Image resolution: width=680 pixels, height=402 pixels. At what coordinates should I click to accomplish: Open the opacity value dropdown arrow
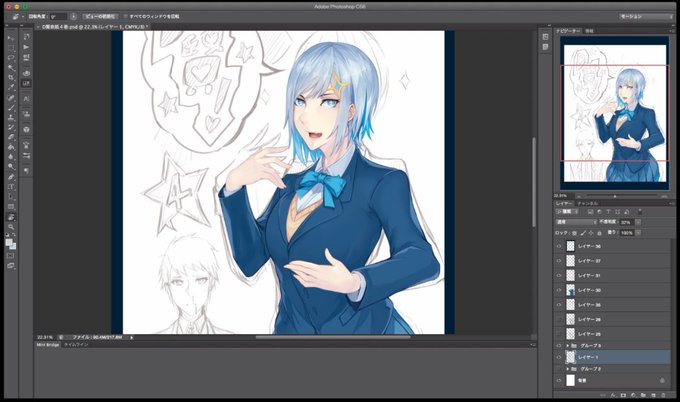pos(638,222)
